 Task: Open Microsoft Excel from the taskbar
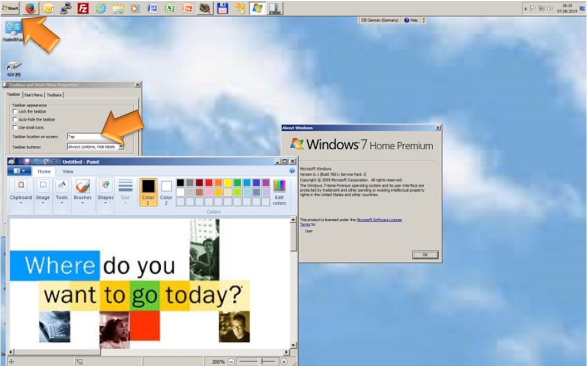click(170, 8)
